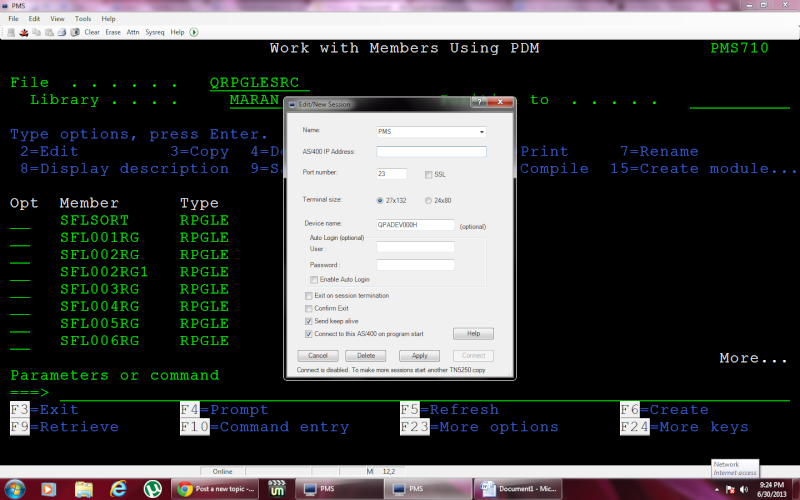Image resolution: width=800 pixels, height=500 pixels.
Task: Click the print screen toolbar icon
Action: tap(62, 32)
